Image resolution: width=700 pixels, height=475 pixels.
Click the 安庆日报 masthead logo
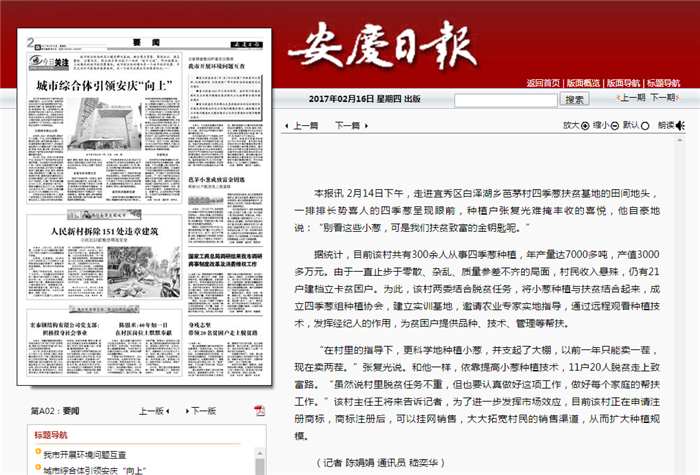coord(384,46)
